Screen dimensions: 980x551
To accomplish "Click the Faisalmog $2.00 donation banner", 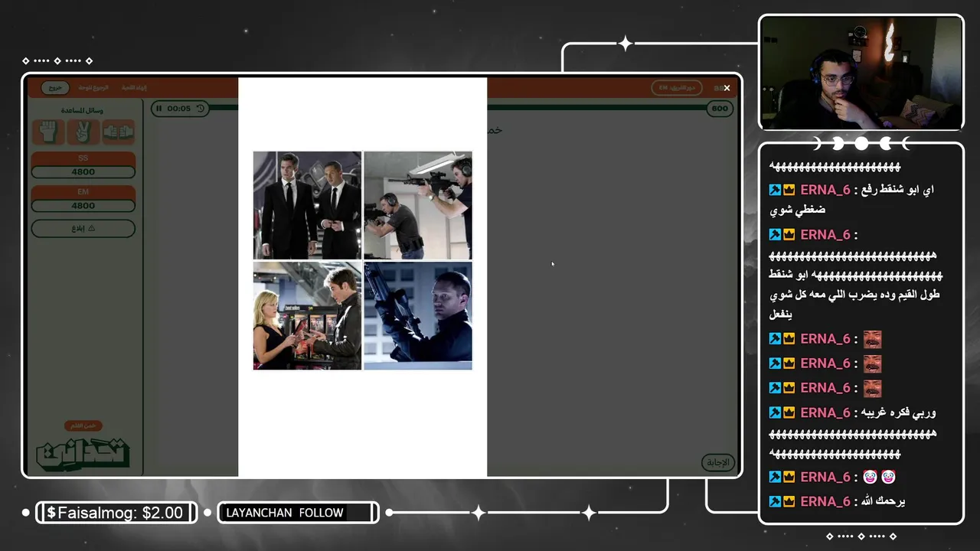I will [x=116, y=513].
